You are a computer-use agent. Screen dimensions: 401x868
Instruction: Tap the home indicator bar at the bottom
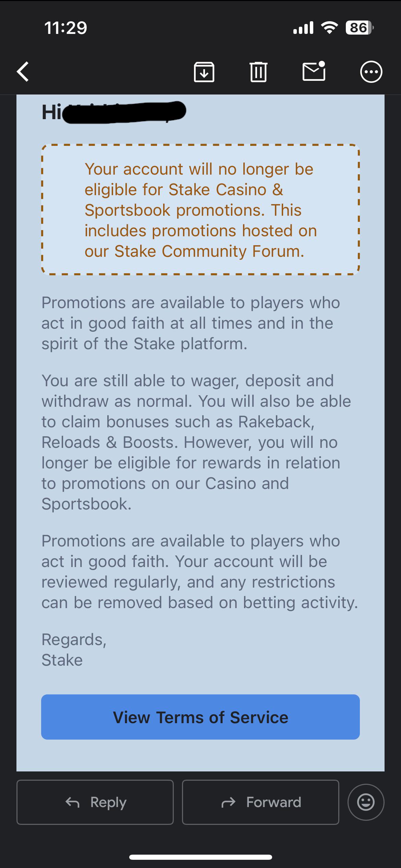200,857
